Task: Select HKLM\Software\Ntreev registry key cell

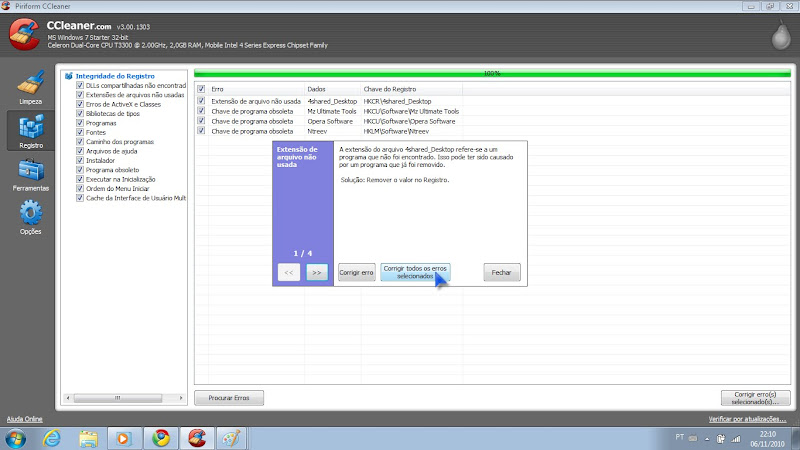Action: click(396, 131)
